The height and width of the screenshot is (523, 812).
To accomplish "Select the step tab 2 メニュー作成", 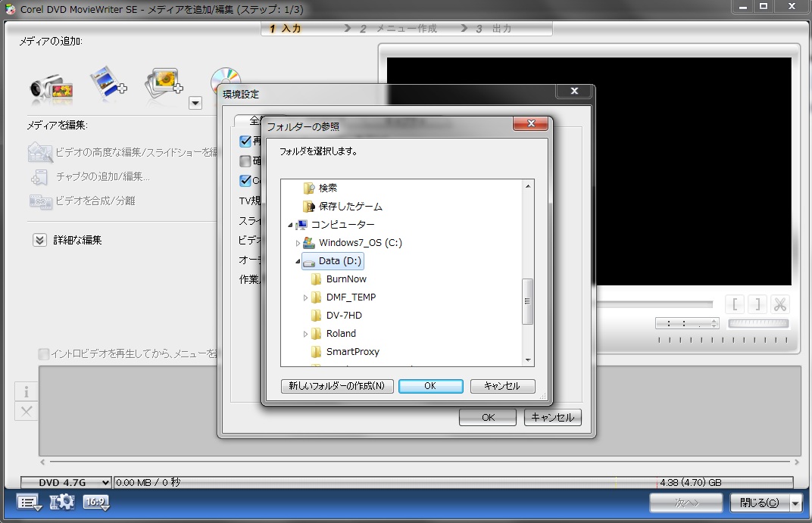I will click(398, 29).
